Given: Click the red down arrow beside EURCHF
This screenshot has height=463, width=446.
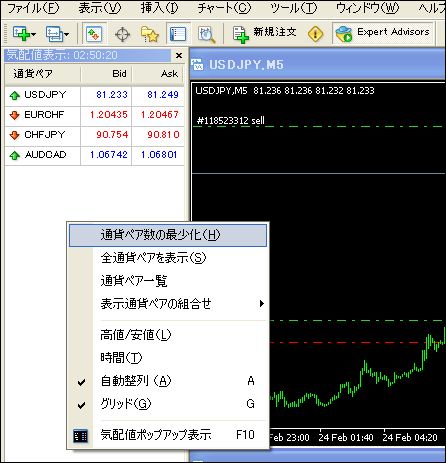Looking at the screenshot, I should [14, 115].
